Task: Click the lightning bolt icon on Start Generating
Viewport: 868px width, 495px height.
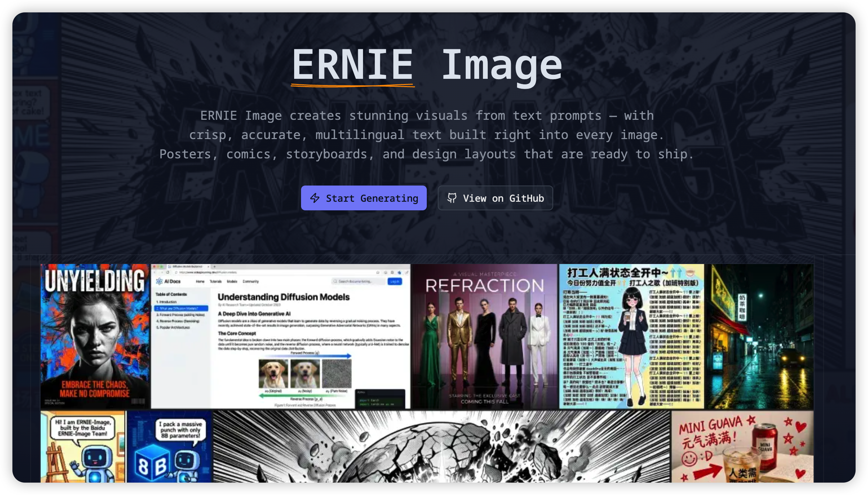Action: 314,198
